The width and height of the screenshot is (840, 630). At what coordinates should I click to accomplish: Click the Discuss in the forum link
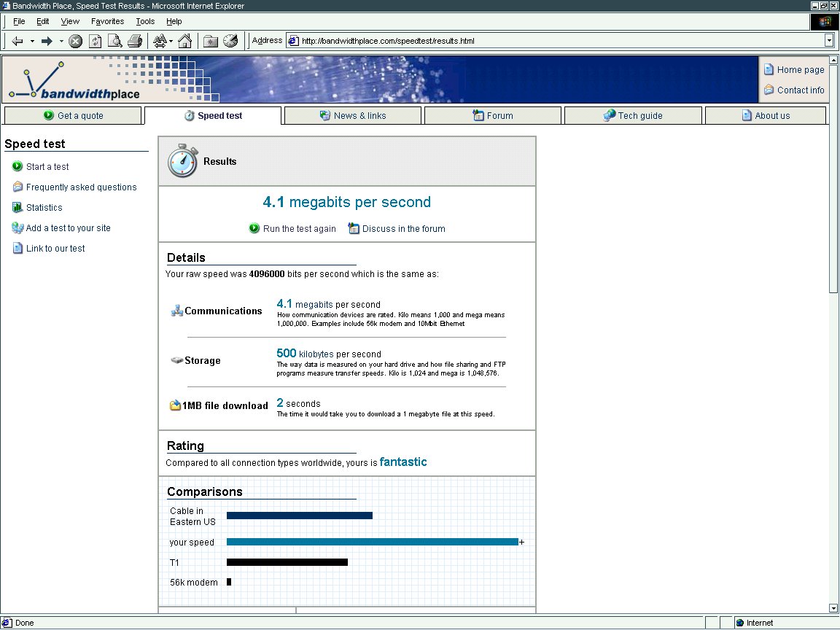[403, 229]
